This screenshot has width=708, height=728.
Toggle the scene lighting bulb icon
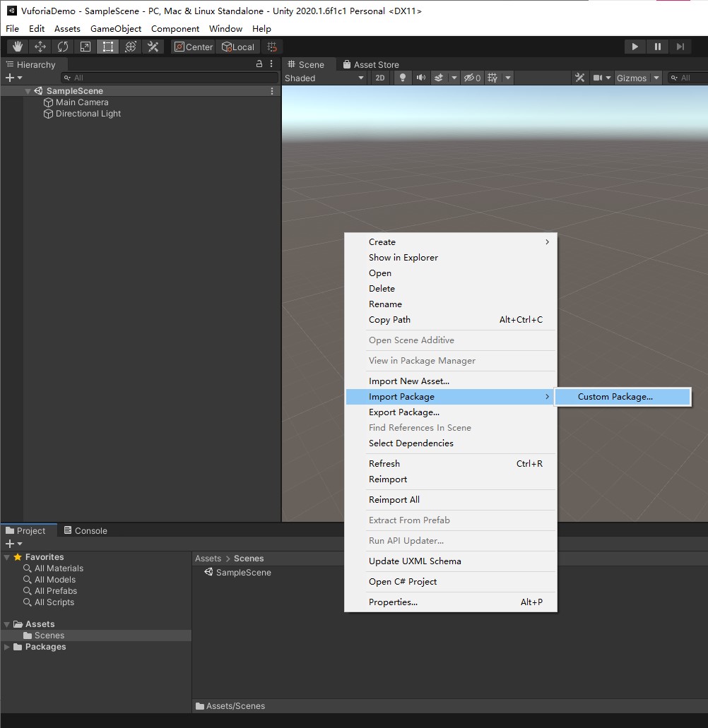401,78
